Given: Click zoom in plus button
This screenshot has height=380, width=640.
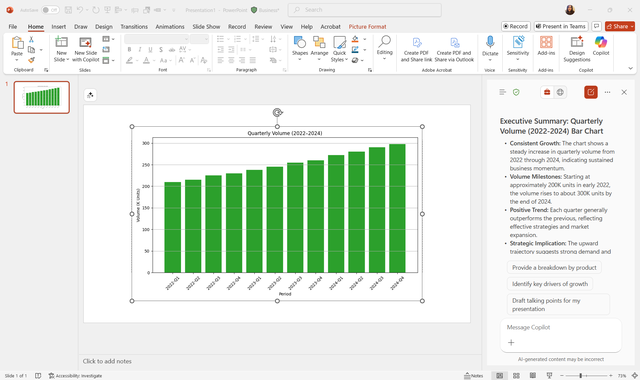Looking at the screenshot, I should click(x=611, y=376).
